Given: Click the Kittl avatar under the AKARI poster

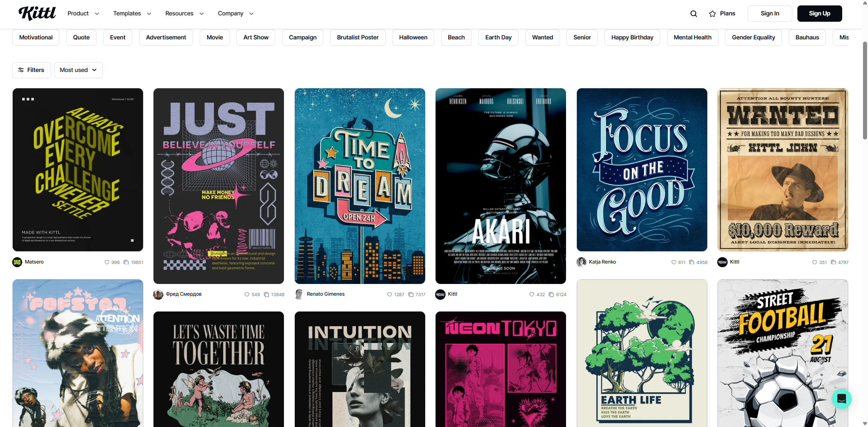Looking at the screenshot, I should [440, 294].
